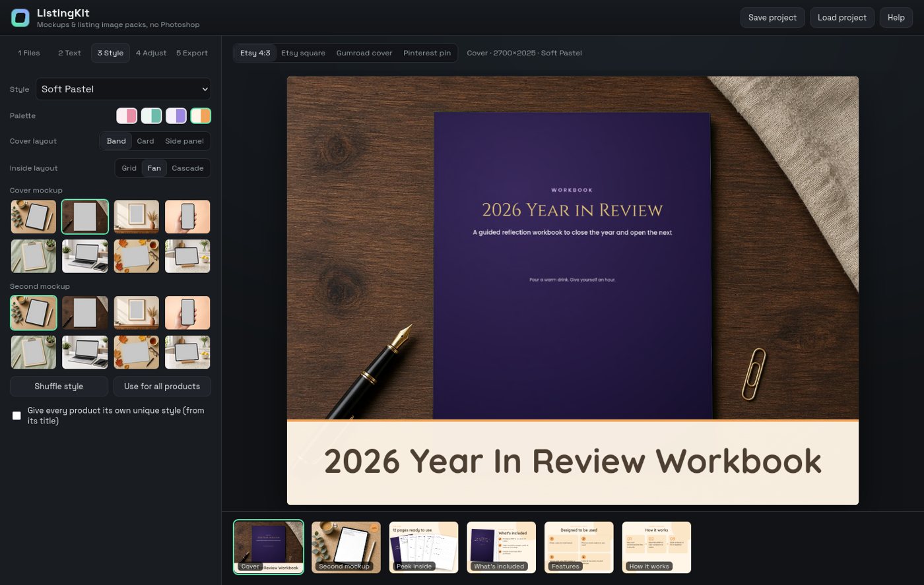Set Inside layout to Grid
This screenshot has height=585, width=924.
pyautogui.click(x=129, y=168)
